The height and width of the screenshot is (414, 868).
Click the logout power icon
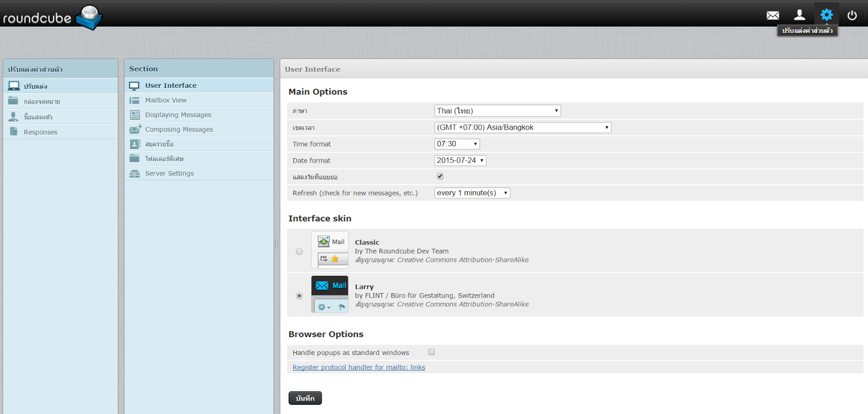[x=852, y=15]
